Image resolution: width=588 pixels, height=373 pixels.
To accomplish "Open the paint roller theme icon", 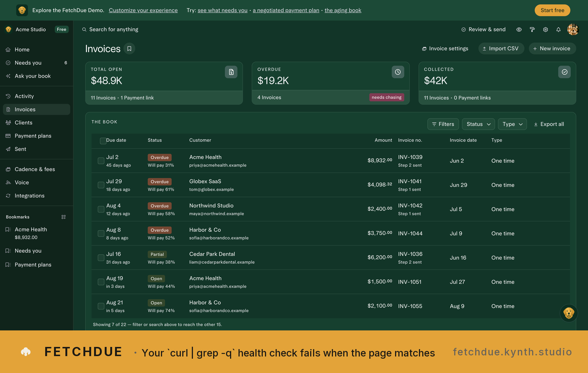I will click(532, 29).
